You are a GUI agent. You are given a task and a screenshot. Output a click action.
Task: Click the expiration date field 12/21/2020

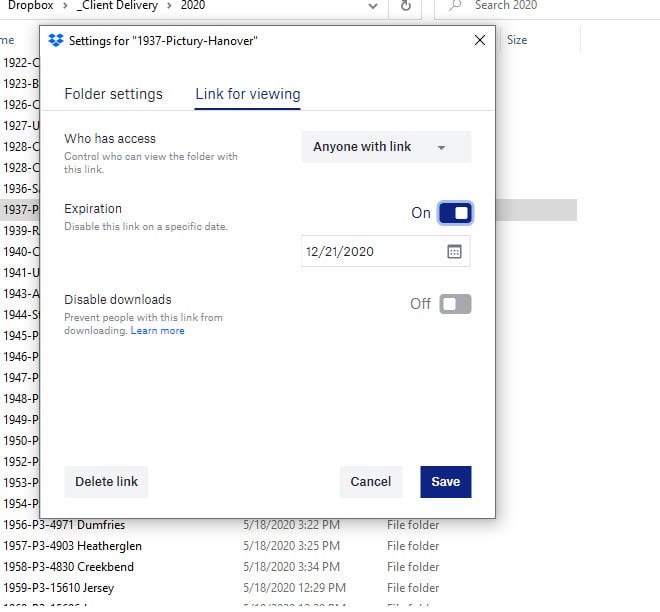[x=386, y=251]
